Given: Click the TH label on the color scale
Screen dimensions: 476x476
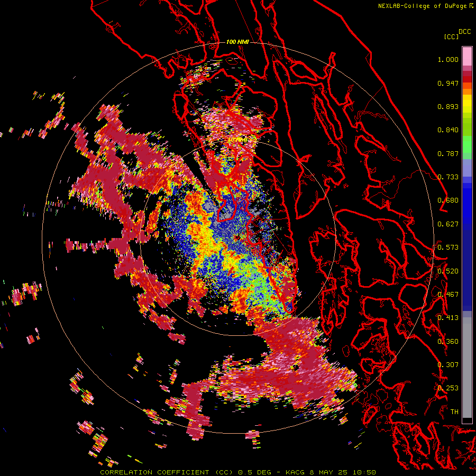Looking at the screenshot, I should click(454, 412).
